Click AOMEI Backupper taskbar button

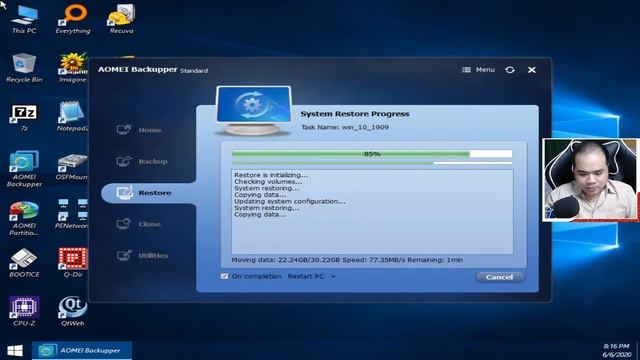[x=82, y=351]
